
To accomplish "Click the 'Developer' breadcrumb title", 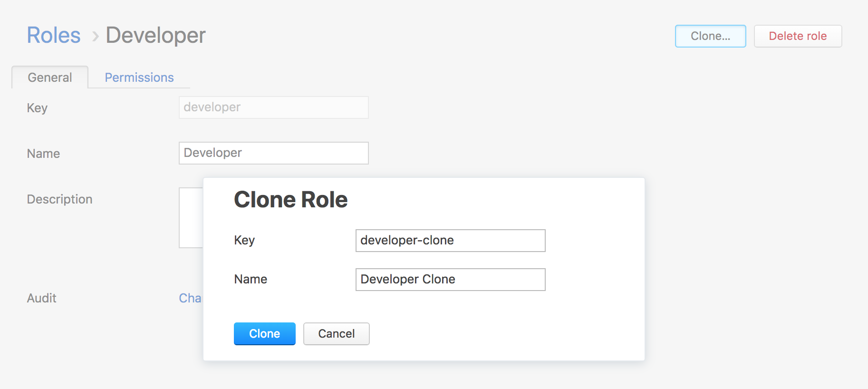I will pos(156,35).
